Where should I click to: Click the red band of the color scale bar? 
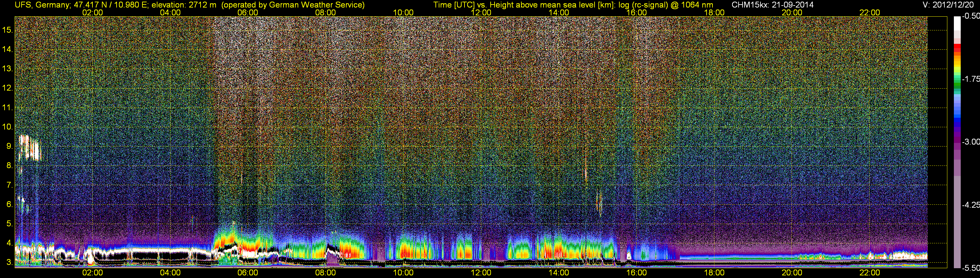pos(957,48)
